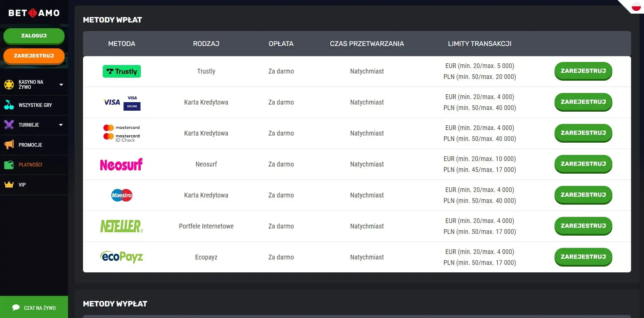Open the Promocje menu item
This screenshot has height=318, width=644.
click(x=30, y=145)
